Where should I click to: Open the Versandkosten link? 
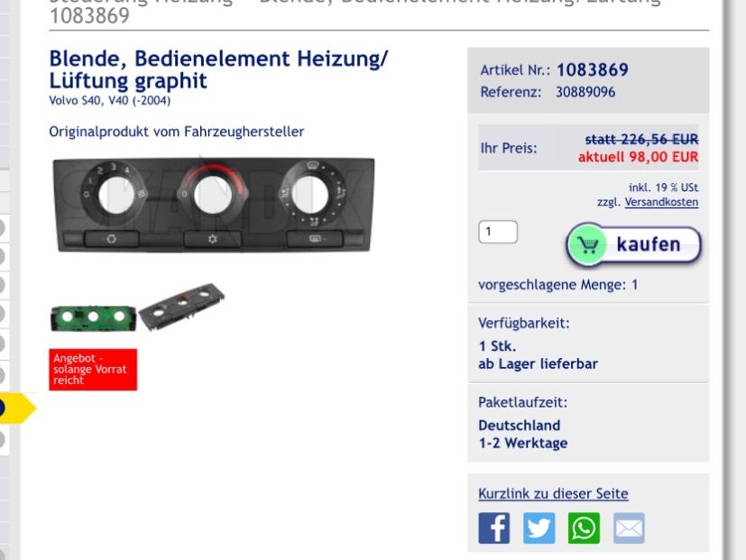tap(661, 202)
